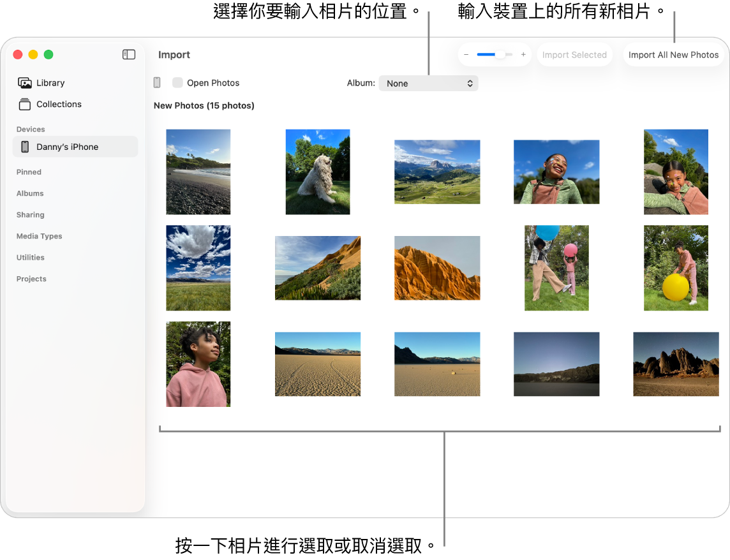Click the Collections stack icon
This screenshot has height=560, width=730.
coord(25,104)
